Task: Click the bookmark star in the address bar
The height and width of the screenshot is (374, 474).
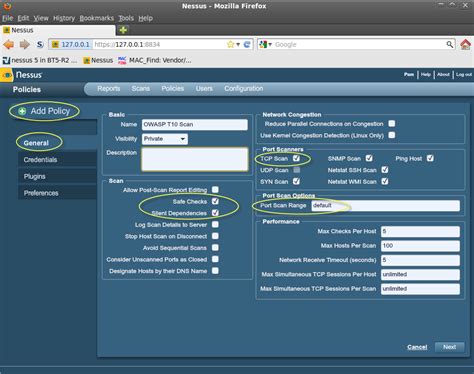Action: (x=230, y=44)
